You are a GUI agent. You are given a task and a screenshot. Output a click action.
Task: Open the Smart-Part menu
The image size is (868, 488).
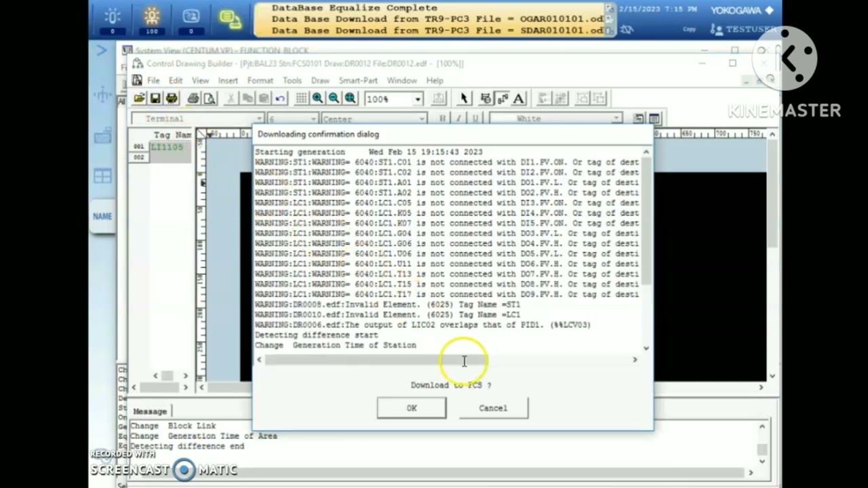pos(358,81)
